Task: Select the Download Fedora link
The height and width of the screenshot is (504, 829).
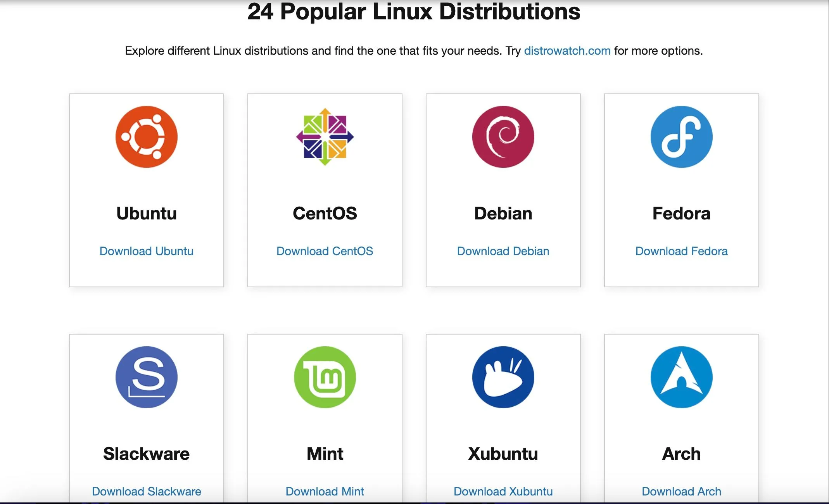Action: tap(681, 251)
